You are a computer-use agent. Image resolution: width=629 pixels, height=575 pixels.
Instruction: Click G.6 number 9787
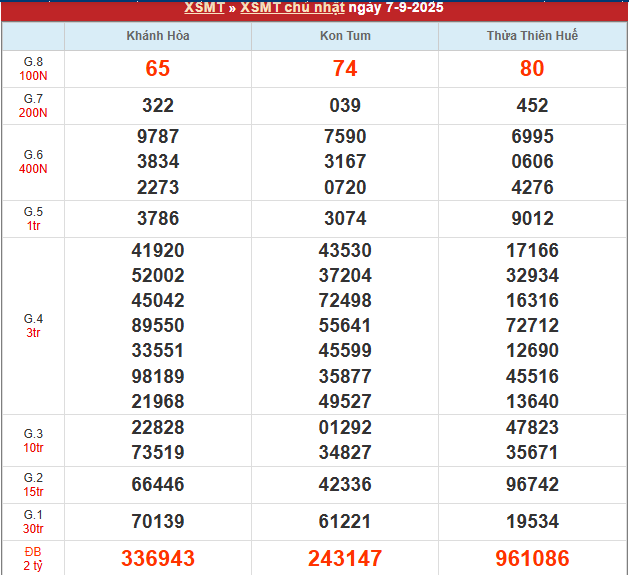coord(158,136)
